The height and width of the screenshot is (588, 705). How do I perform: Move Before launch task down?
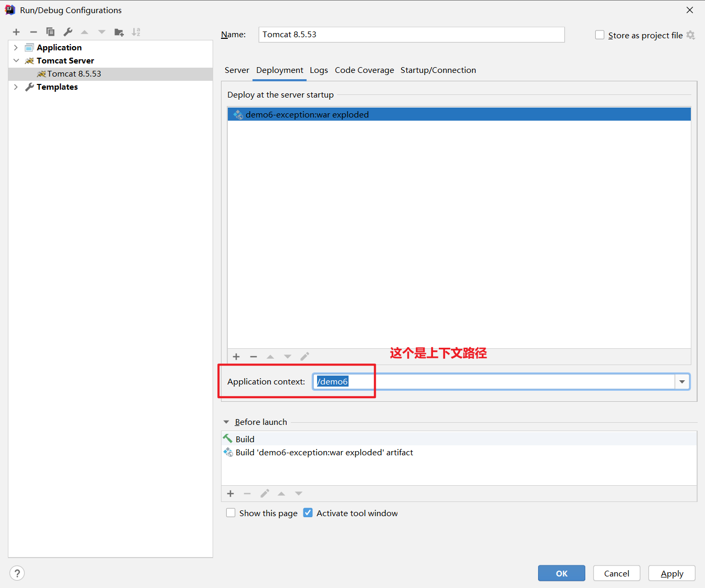point(299,494)
